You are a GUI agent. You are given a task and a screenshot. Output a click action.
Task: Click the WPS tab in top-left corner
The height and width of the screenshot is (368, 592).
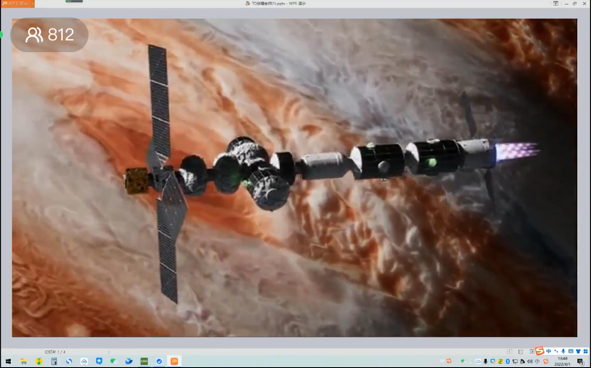click(x=17, y=3)
